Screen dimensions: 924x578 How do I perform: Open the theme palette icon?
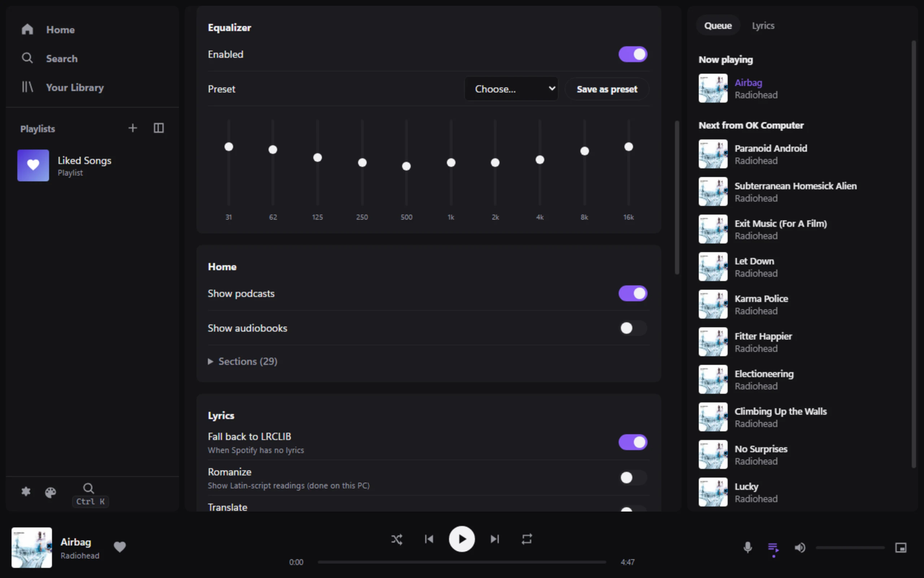pos(51,492)
